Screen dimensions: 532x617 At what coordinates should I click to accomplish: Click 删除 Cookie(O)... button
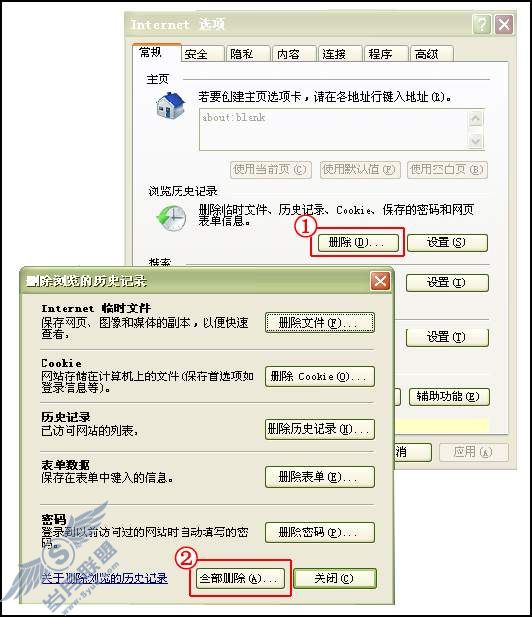coord(320,376)
